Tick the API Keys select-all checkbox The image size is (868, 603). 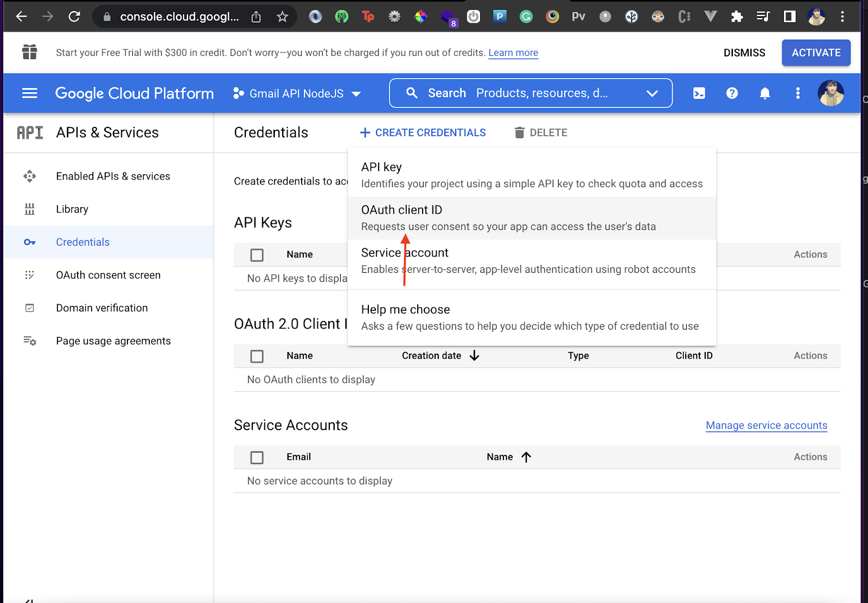[257, 255]
